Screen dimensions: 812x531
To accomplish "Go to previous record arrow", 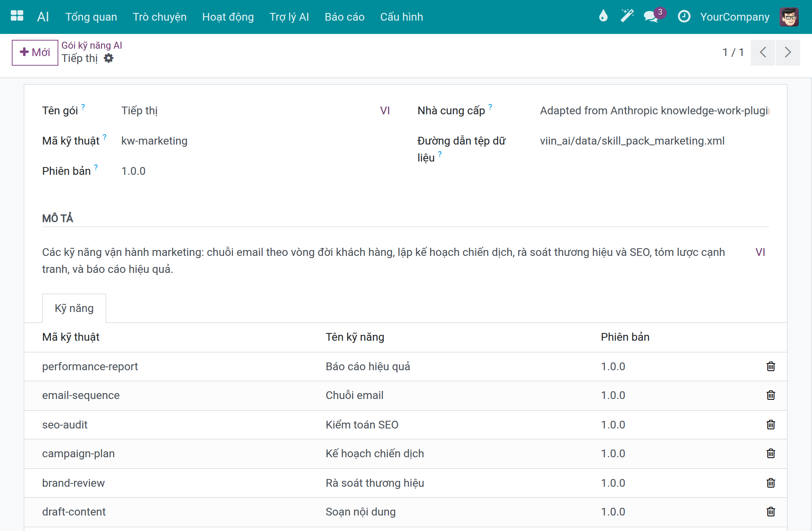I will click(x=763, y=52).
